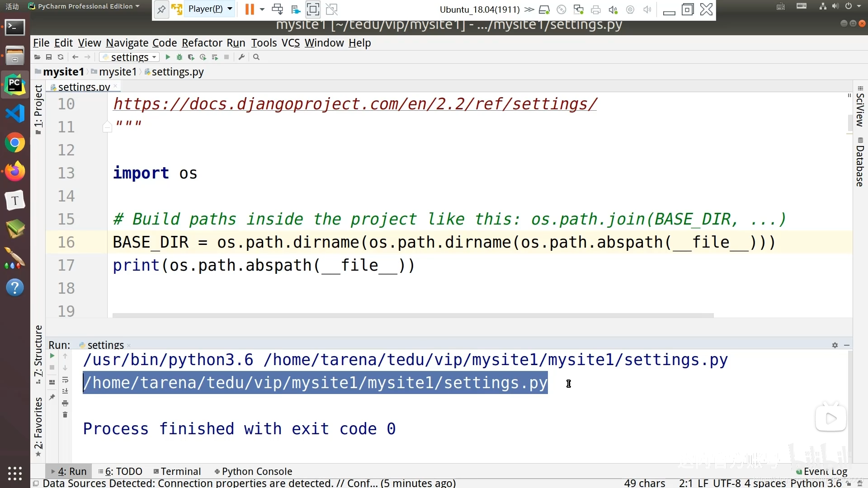Image resolution: width=868 pixels, height=488 pixels.
Task: Switch to the Terminal tab
Action: (x=177, y=471)
